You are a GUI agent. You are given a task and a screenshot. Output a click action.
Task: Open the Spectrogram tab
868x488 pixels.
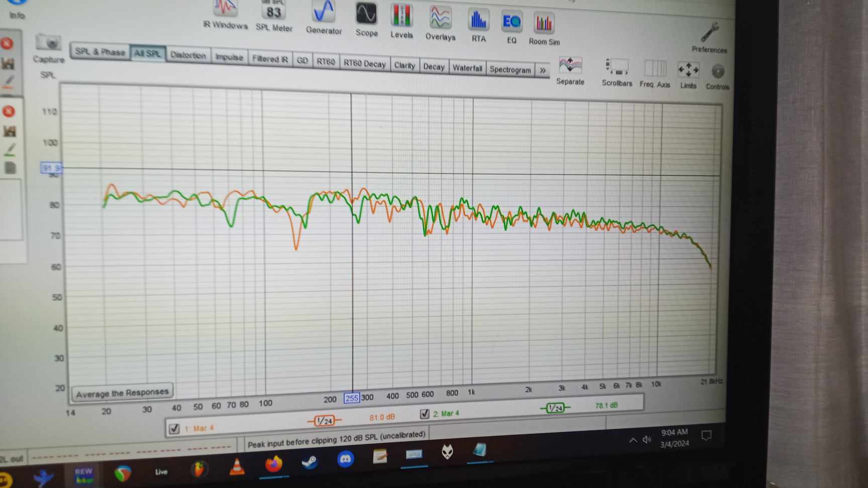510,69
